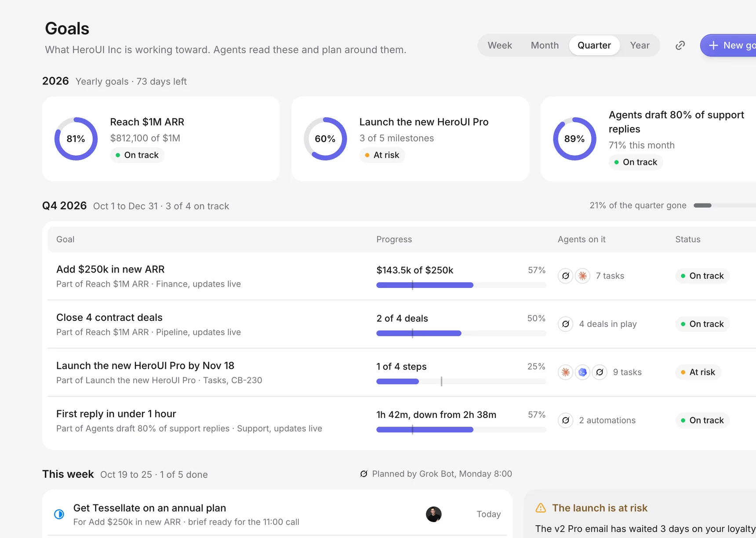Toggle the Get Tessellate task status circle
The width and height of the screenshot is (756, 538).
tap(59, 514)
